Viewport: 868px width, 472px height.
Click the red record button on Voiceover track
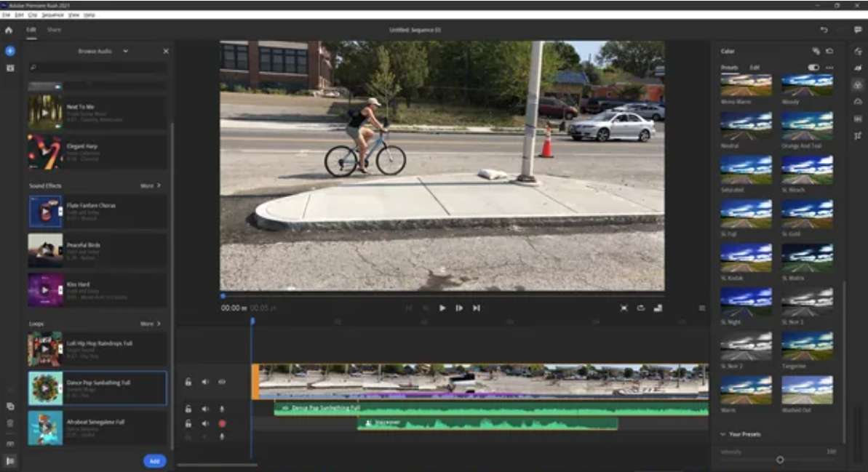222,423
